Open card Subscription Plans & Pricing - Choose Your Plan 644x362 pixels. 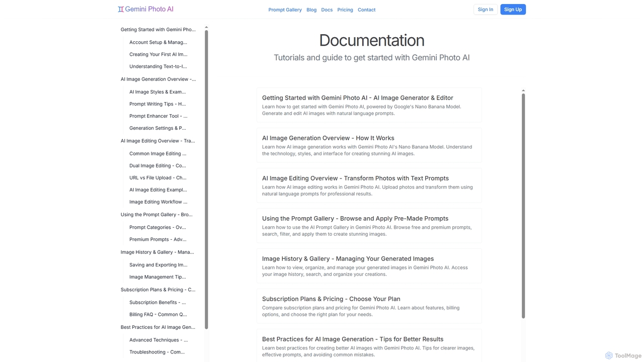click(369, 306)
